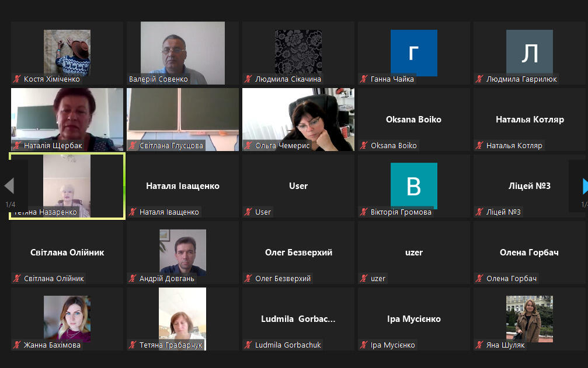
Task: Click muted mic icon beside Oksana Boiko
Action: [363, 145]
